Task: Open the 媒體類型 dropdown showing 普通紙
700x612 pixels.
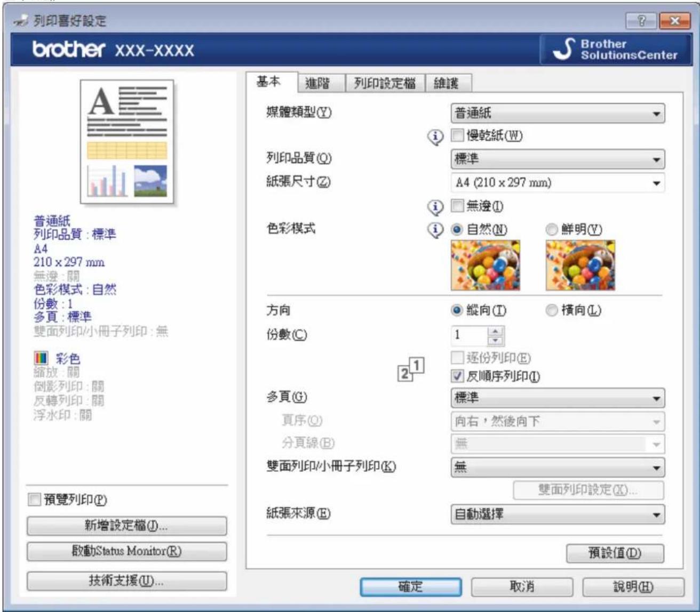Action: click(558, 114)
